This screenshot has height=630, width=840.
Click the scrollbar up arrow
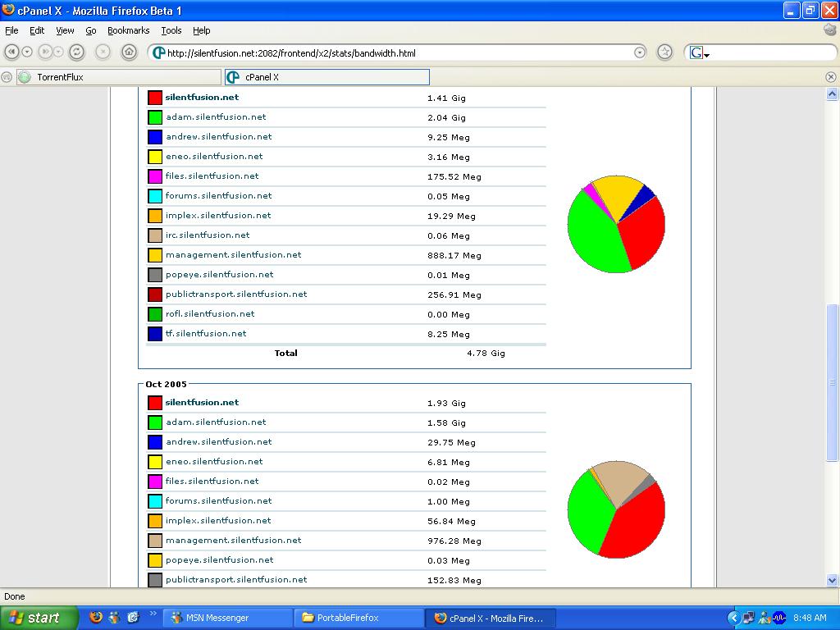pos(832,94)
